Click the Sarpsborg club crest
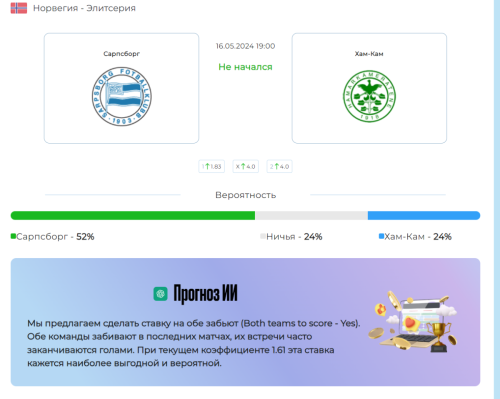Image resolution: width=500 pixels, height=399 pixels. pyautogui.click(x=122, y=97)
